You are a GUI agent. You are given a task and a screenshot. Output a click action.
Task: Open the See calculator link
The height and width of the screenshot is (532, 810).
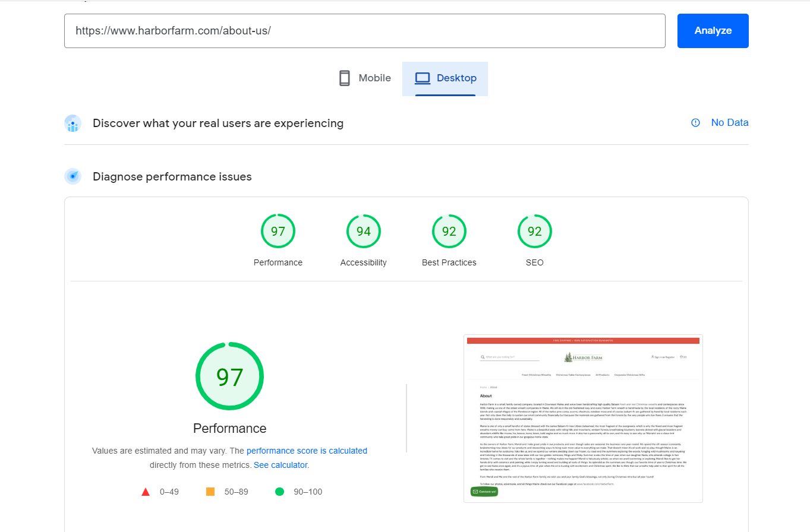(x=280, y=465)
